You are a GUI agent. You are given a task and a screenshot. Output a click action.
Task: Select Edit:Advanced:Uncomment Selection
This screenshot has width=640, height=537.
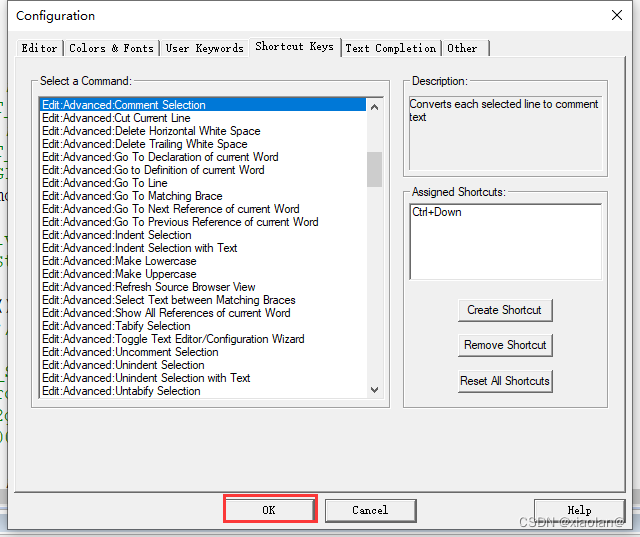[x=203, y=352]
